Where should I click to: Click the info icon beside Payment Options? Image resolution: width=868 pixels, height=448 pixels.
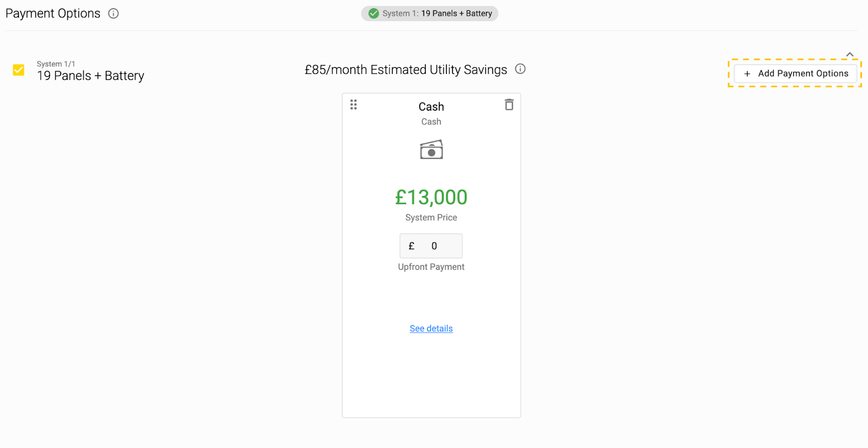(113, 14)
